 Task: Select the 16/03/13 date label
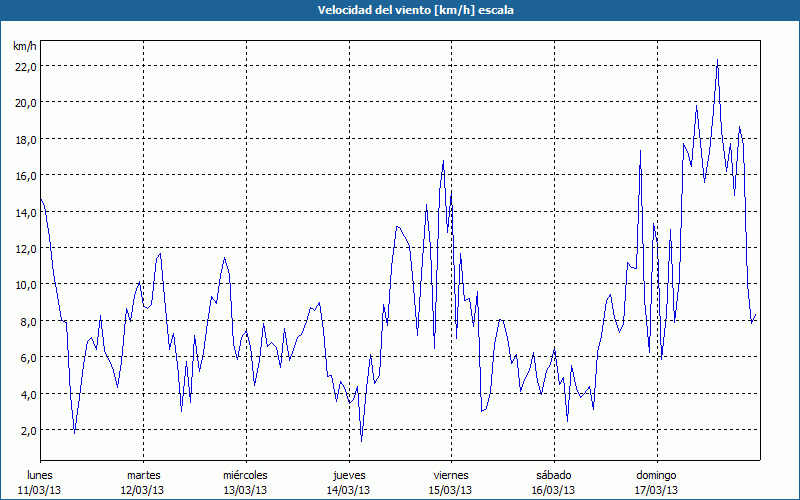pos(553,490)
